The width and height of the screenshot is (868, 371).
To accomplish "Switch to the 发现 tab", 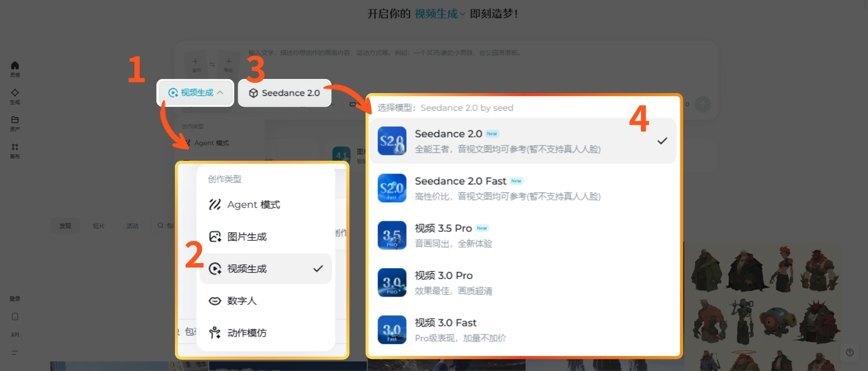I will [x=65, y=225].
